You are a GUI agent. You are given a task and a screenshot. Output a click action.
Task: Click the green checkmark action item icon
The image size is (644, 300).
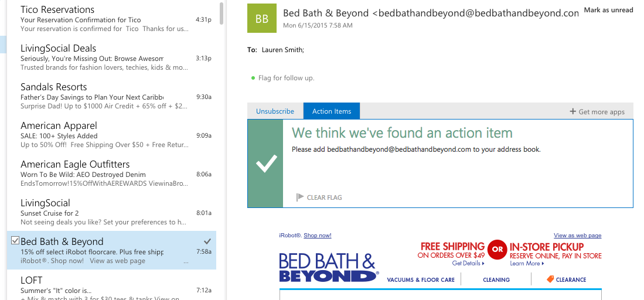coord(266,163)
